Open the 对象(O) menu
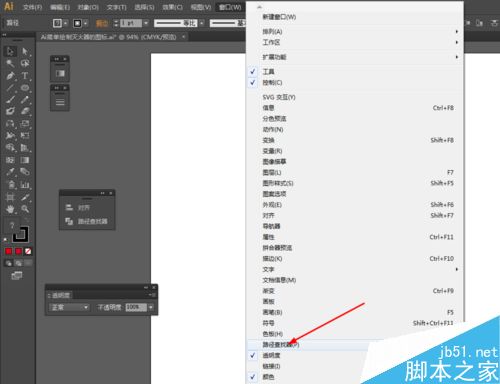The image size is (500, 384). click(88, 7)
